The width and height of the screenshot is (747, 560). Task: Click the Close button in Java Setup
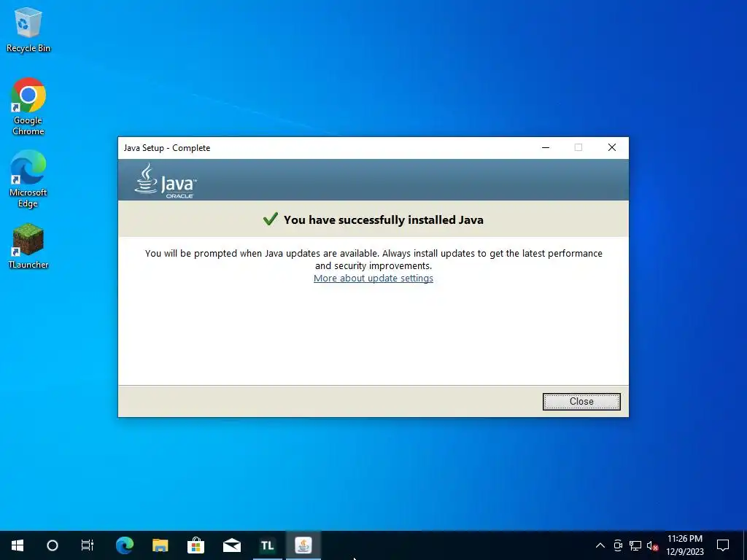pos(581,402)
